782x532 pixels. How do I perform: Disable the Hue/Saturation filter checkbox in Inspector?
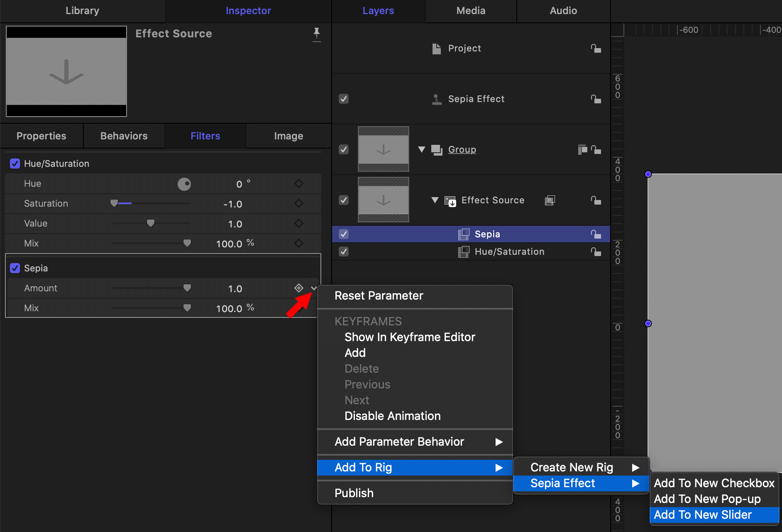click(15, 164)
